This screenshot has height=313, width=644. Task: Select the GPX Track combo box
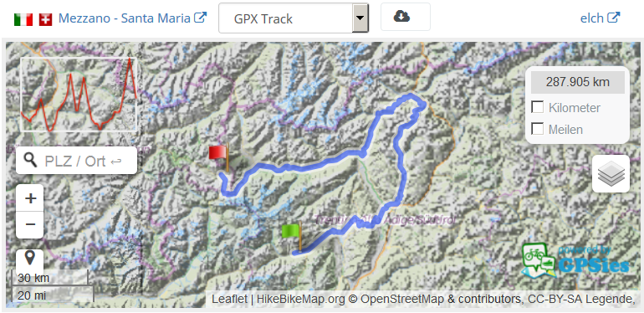click(294, 18)
